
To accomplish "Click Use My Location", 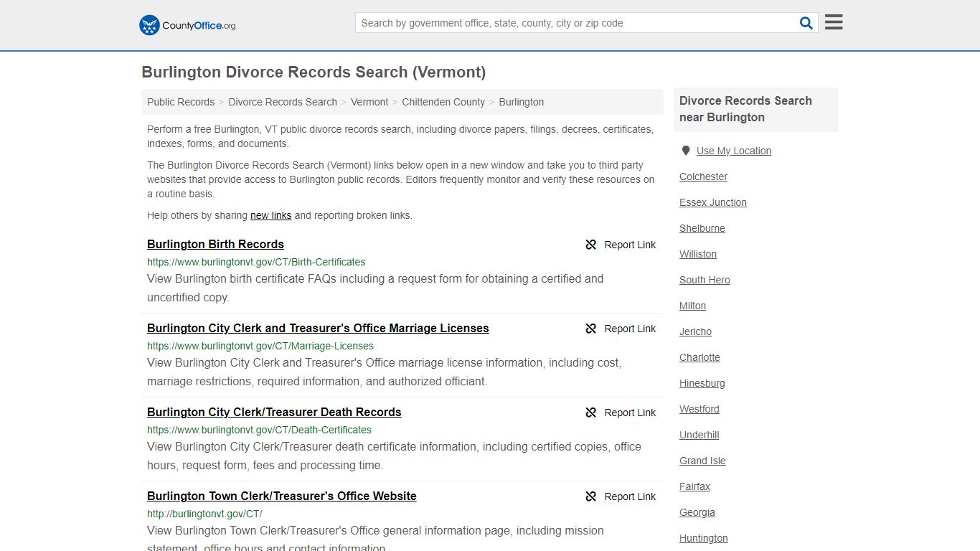I will [x=734, y=151].
